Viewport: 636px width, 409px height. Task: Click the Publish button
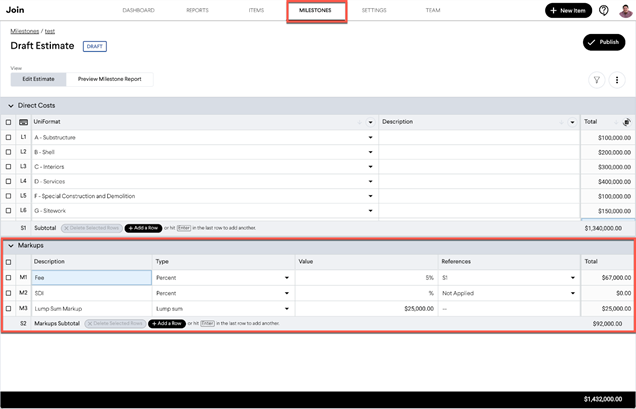[x=604, y=42]
